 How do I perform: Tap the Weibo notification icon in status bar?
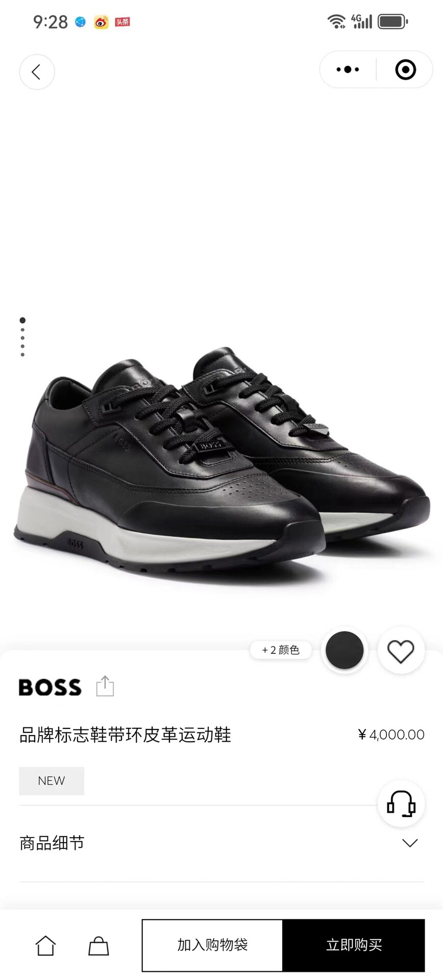[101, 22]
